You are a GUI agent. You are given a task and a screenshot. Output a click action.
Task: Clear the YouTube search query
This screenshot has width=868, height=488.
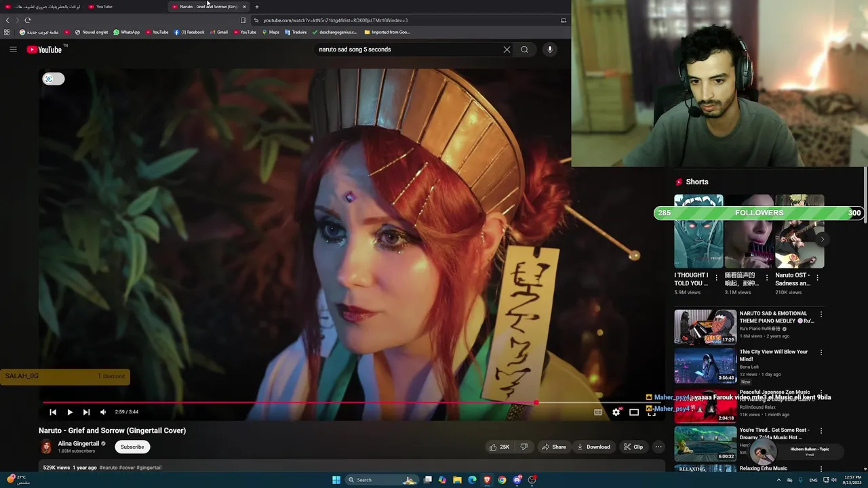(x=507, y=49)
